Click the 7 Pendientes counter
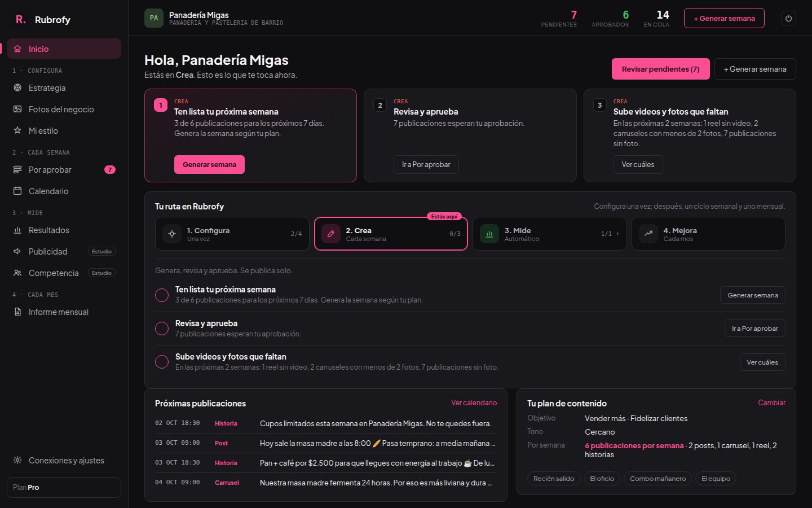 [x=559, y=18]
